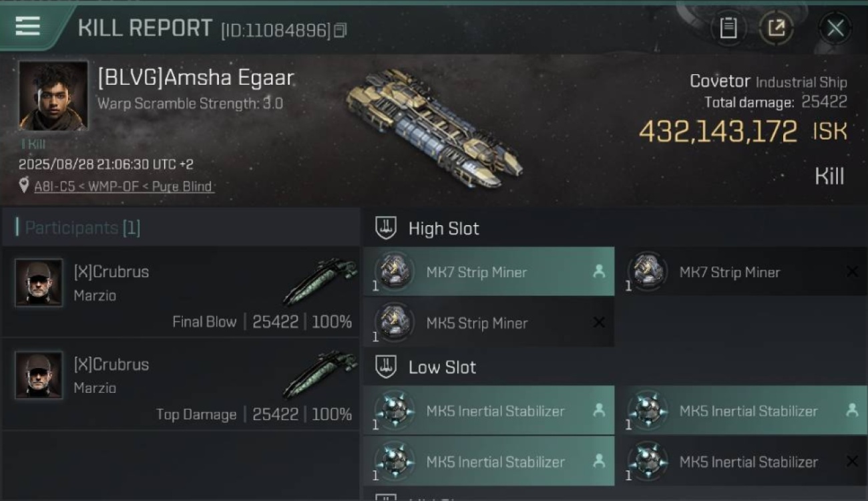868x501 pixels.
Task: Open Amsha Egaar's character portrait
Action: 53,96
